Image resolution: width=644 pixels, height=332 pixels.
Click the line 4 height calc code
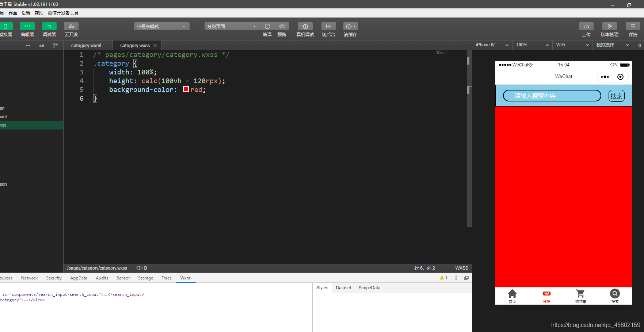(167, 81)
